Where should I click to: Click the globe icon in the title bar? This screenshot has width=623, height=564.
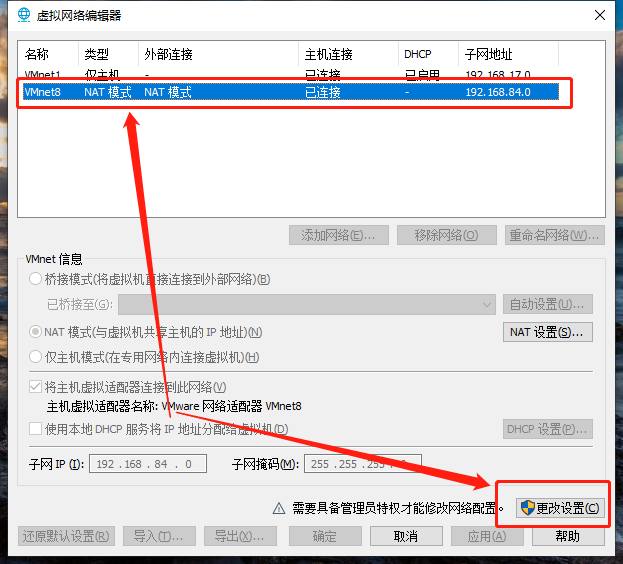(x=24, y=15)
